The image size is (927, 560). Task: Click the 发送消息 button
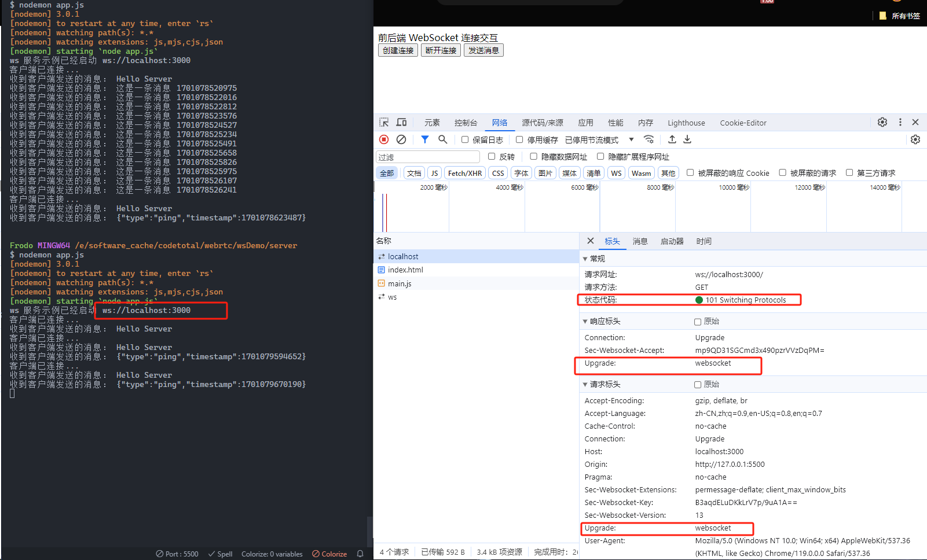(x=483, y=50)
